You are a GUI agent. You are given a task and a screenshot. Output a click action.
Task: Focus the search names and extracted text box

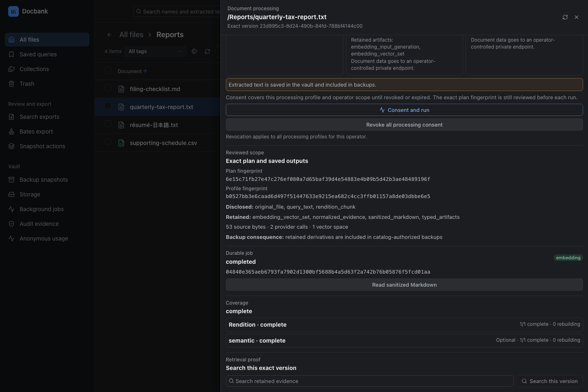(178, 11)
